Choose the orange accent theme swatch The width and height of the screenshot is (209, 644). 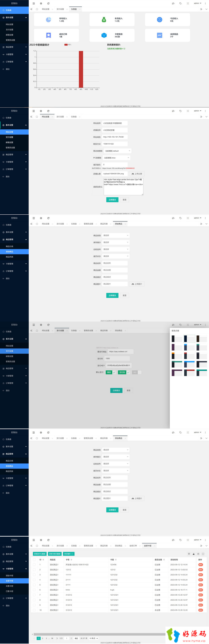click(x=177, y=356)
